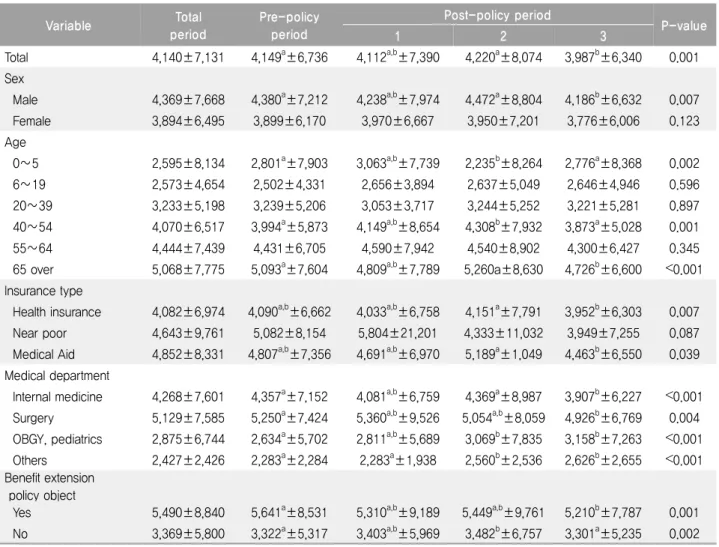Click the Internal medicine row label
Image resolution: width=719 pixels, height=547 pixels.
click(x=57, y=397)
